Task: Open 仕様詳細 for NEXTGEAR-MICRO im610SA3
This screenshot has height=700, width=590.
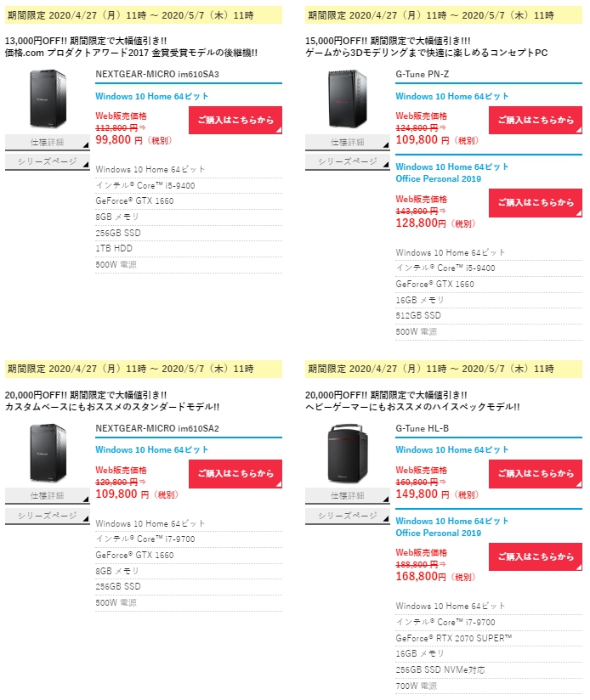Action: pyautogui.click(x=48, y=143)
